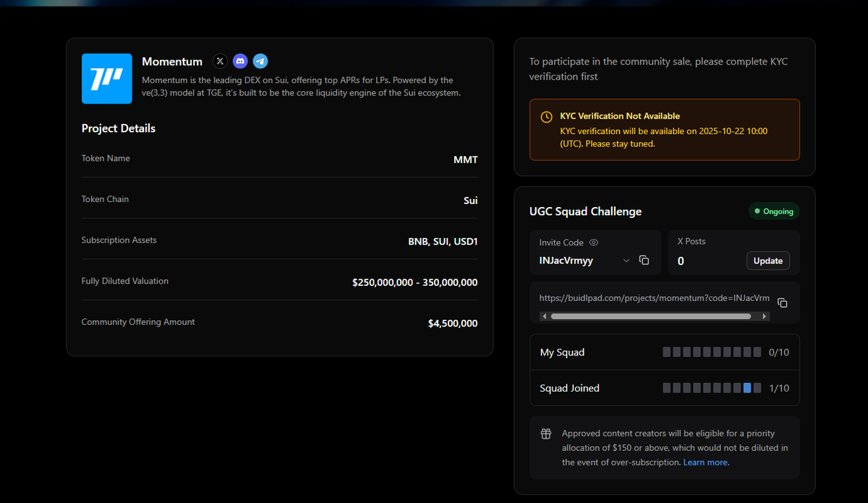This screenshot has width=868, height=503.
Task: Open Momentum's Discord icon
Action: (x=240, y=62)
